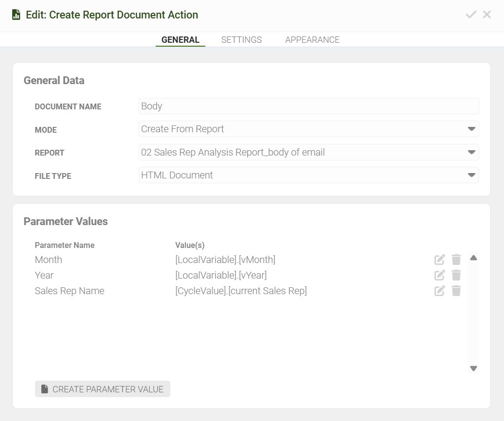The image size is (504, 421).
Task: Click Create Parameter Value button
Action: (103, 389)
